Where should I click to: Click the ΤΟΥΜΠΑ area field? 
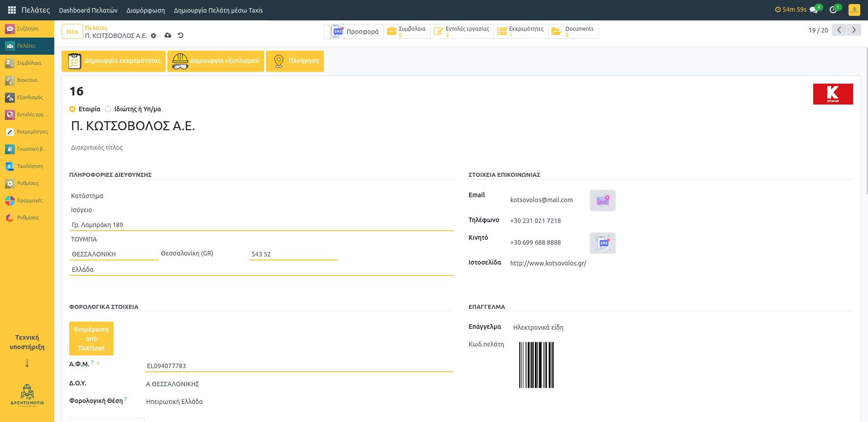261,239
